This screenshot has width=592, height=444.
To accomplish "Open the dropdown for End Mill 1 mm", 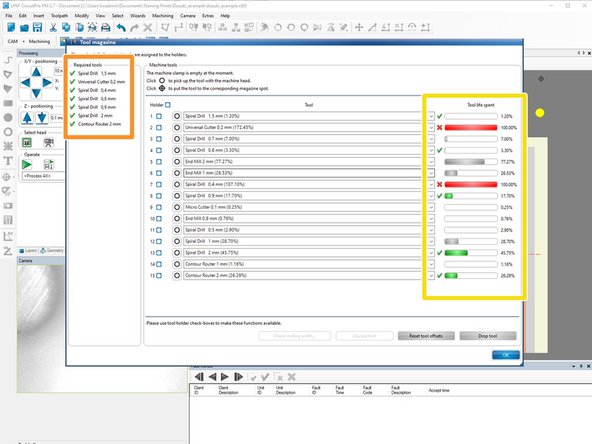I will [x=431, y=173].
